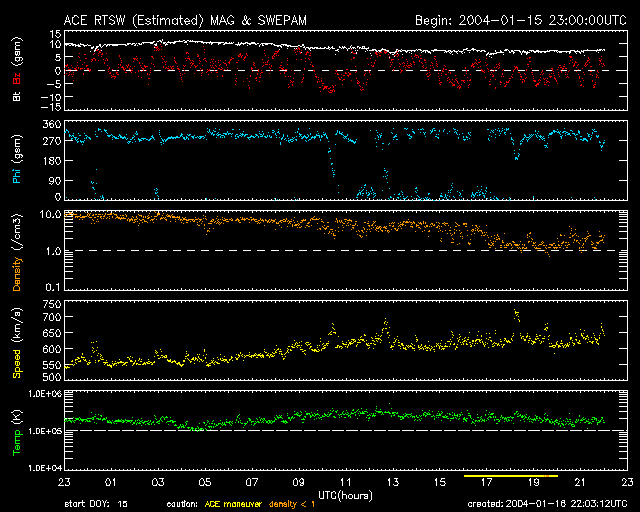Click the 'UTC(hours)' x-axis title
The height and width of the screenshot is (512, 640).
coord(345,494)
